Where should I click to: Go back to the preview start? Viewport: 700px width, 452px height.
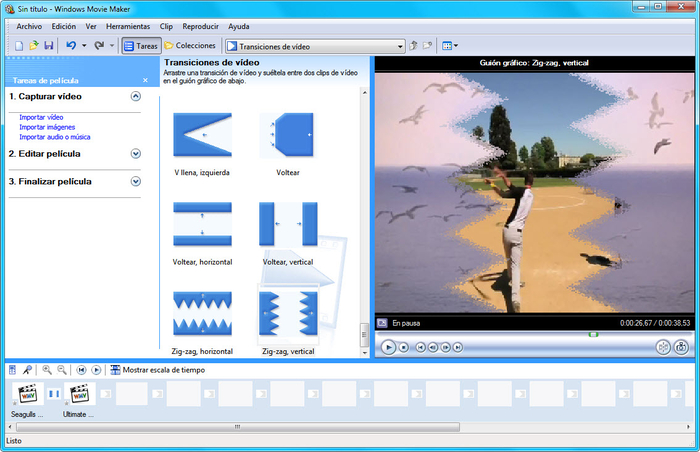click(421, 347)
